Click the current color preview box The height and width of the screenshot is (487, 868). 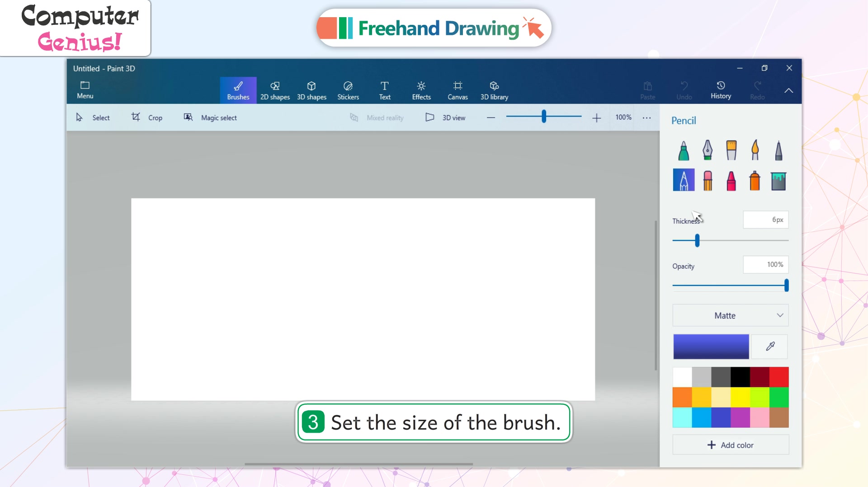click(711, 347)
